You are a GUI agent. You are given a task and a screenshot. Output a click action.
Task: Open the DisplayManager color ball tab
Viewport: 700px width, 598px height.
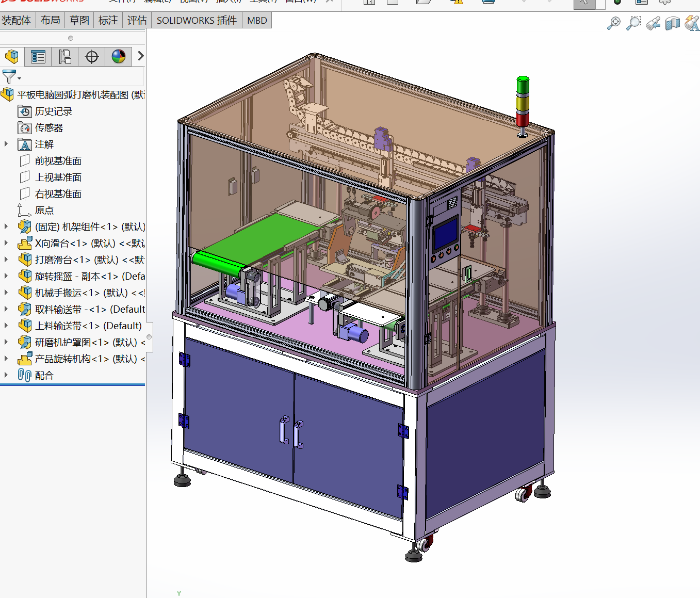(119, 56)
